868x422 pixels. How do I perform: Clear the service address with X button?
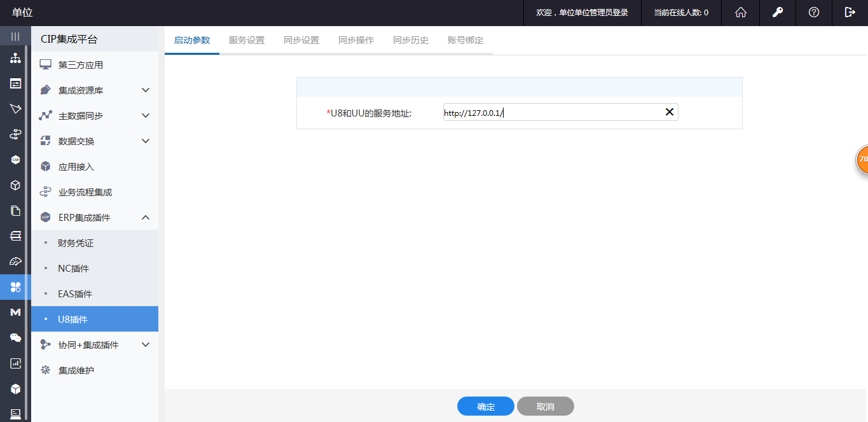point(669,112)
